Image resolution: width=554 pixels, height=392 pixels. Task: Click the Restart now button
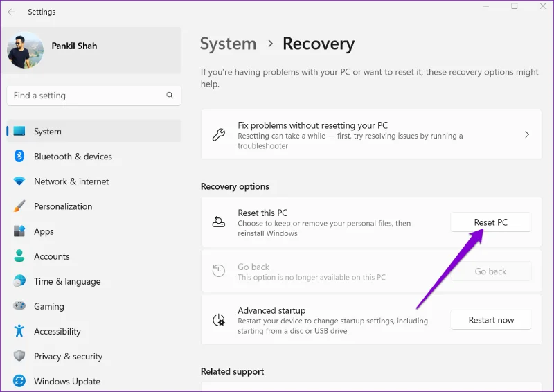(x=491, y=320)
